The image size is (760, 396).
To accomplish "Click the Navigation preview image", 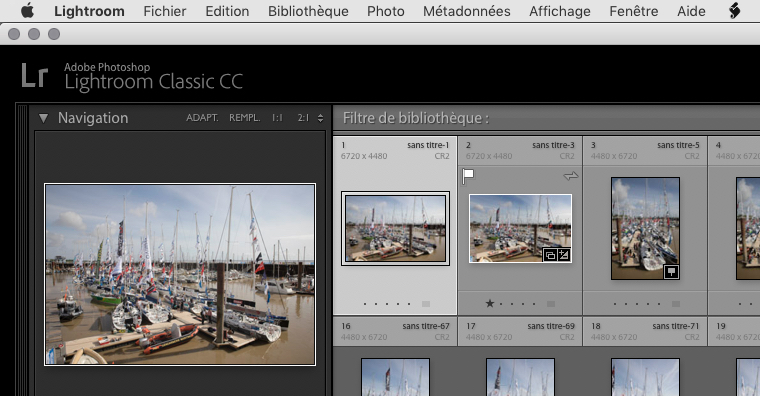I will coord(180,274).
